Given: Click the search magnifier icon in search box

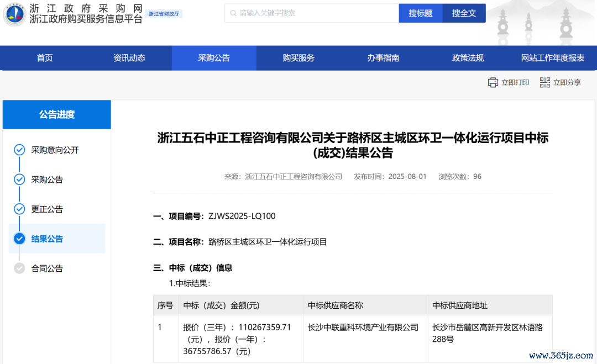Looking at the screenshot, I should point(233,13).
